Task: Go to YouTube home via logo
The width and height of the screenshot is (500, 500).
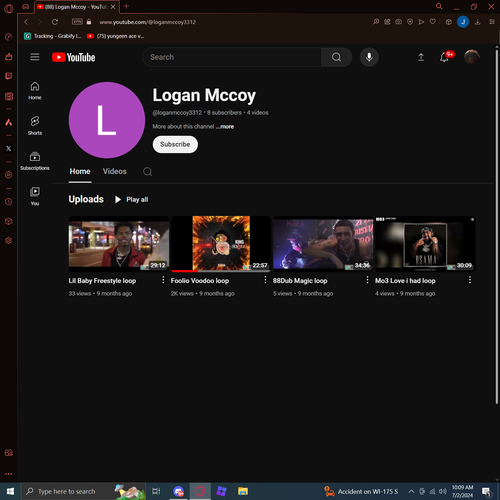Action: click(x=74, y=57)
